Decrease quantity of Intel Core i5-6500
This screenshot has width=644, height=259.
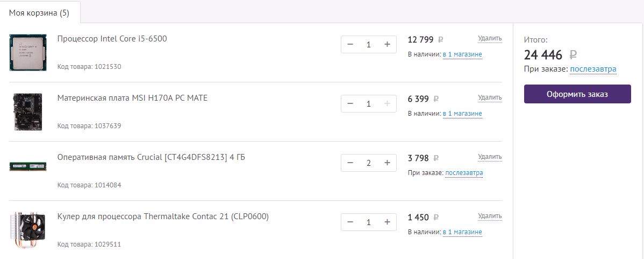tap(350, 44)
